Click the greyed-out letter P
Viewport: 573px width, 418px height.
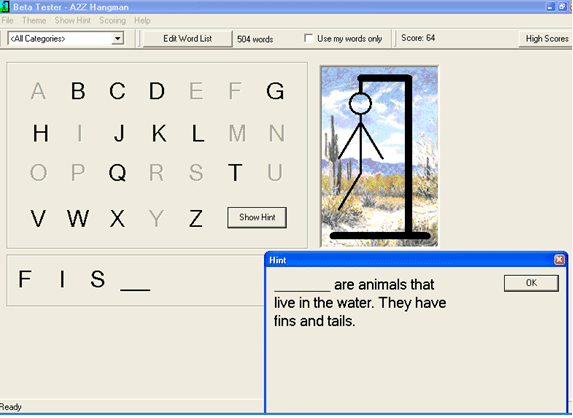point(78,172)
